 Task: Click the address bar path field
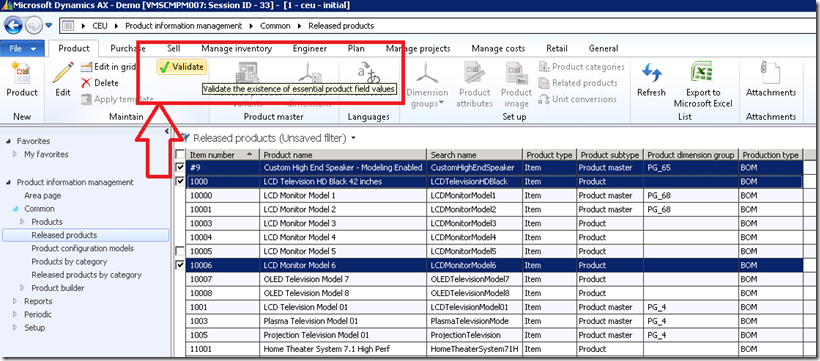click(x=437, y=25)
